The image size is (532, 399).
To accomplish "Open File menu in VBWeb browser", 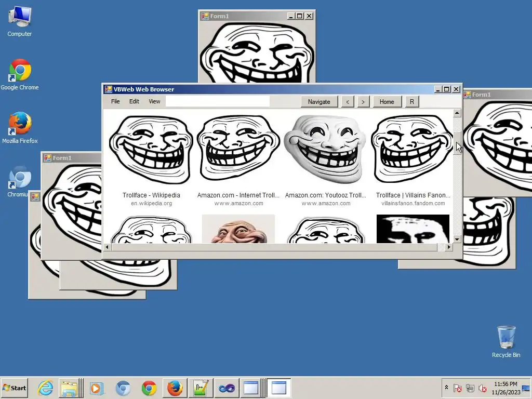I will click(115, 101).
